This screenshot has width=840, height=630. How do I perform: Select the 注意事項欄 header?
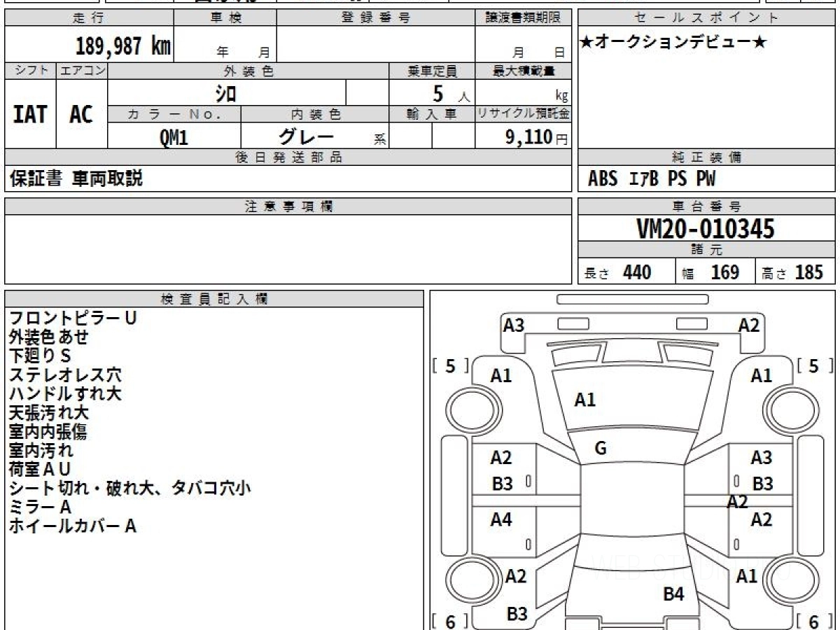pos(288,206)
